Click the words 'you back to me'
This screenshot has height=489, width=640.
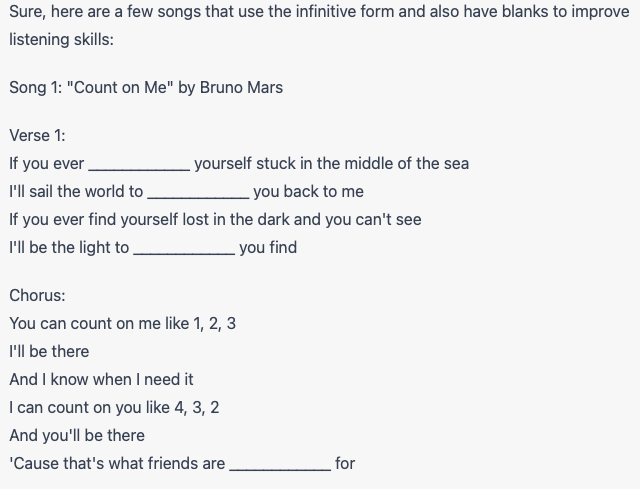pyautogui.click(x=309, y=192)
